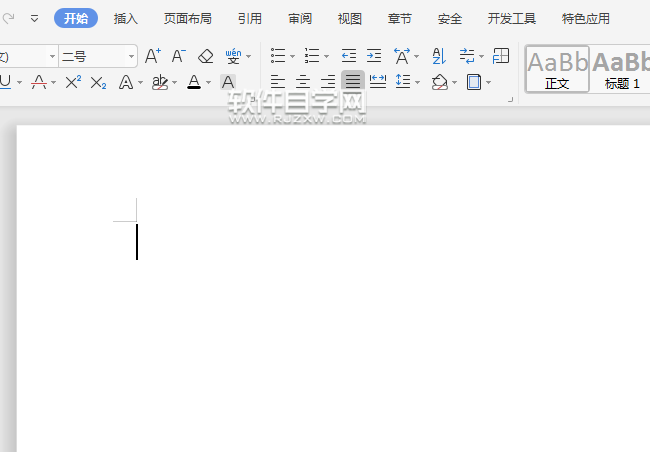Open the font size 二号 dropdown
This screenshot has height=452, width=650.
click(131, 56)
